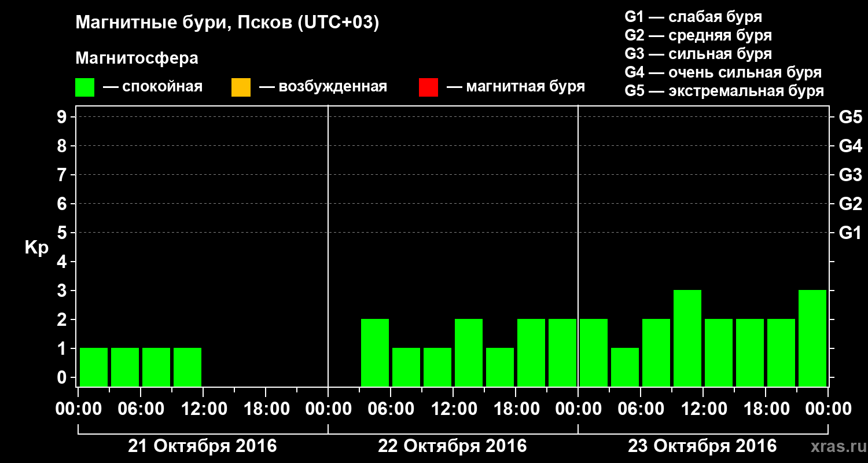The width and height of the screenshot is (868, 463).
Task: Click the '22 Октября 2016' date label
Action: (x=453, y=446)
